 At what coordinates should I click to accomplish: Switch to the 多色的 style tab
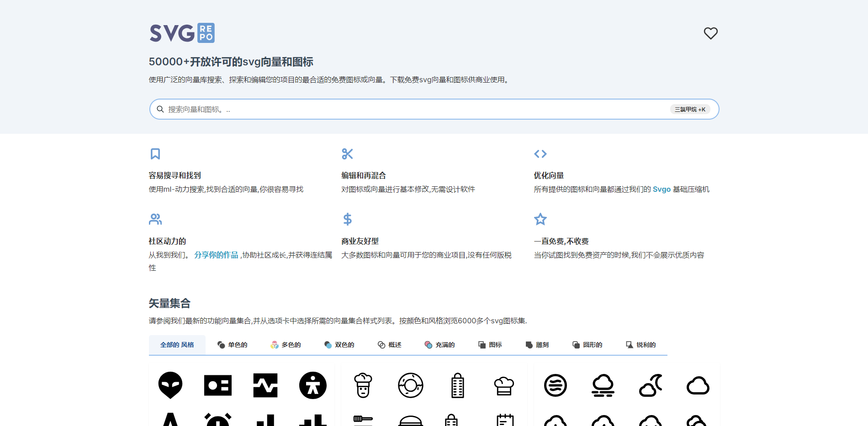[286, 345]
